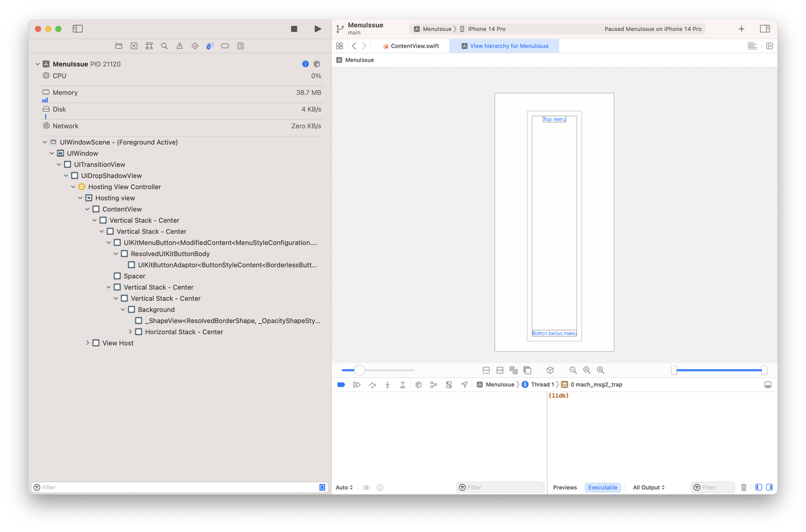Open the Find navigator magnifying glass
The image size is (806, 532).
click(x=164, y=46)
